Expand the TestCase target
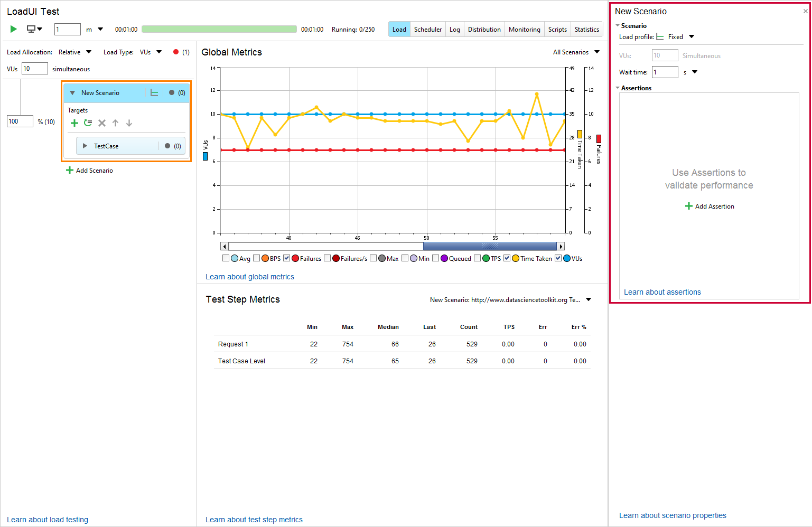Image resolution: width=812 pixels, height=527 pixels. 85,146
